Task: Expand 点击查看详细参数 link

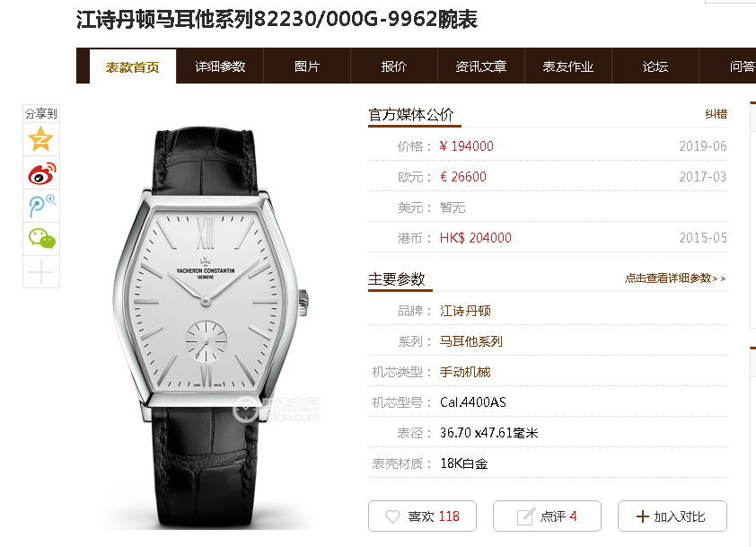Action: [675, 278]
